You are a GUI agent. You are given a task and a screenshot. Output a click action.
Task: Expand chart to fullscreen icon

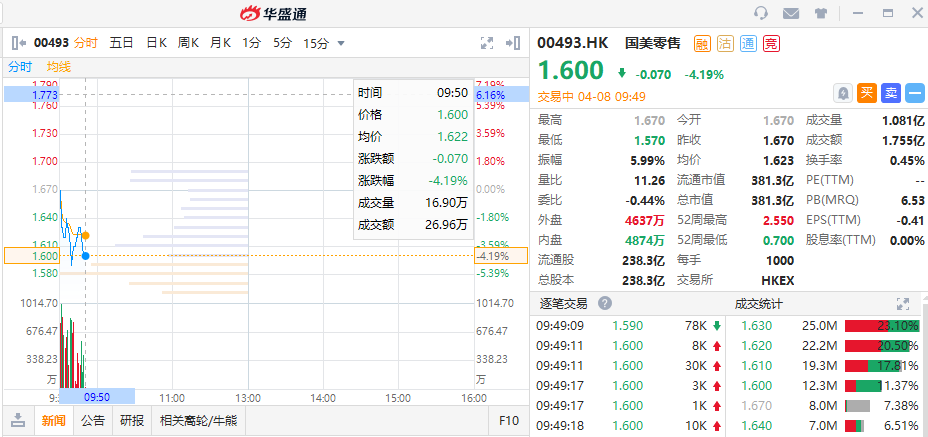tap(486, 43)
